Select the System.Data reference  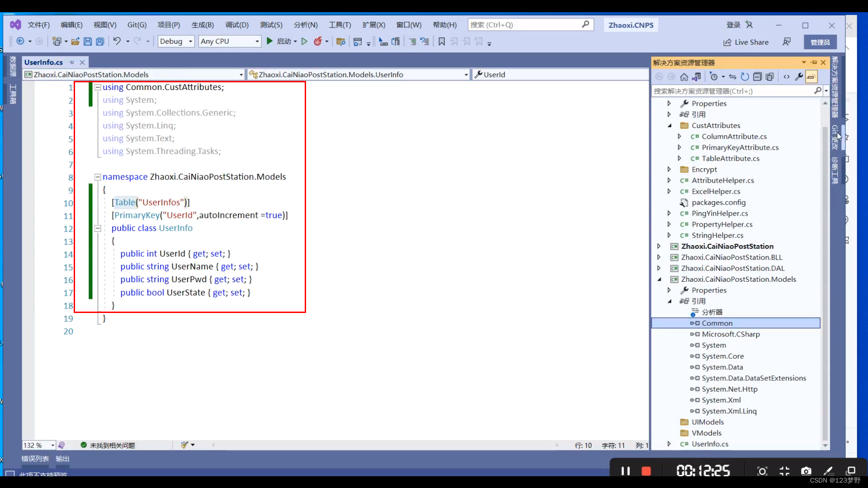[x=722, y=367]
